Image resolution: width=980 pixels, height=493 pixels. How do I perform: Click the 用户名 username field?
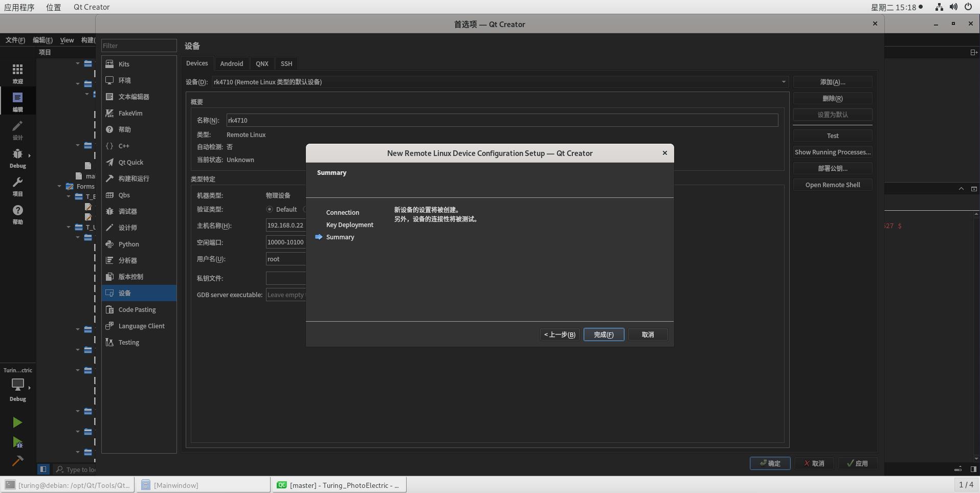[286, 259]
